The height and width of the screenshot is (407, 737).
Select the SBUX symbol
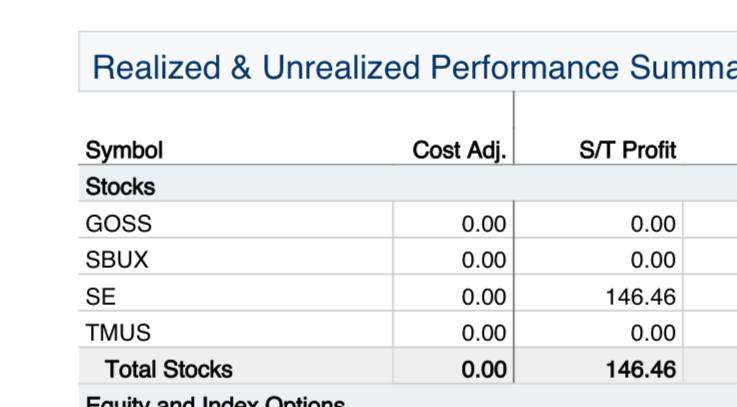point(117,260)
